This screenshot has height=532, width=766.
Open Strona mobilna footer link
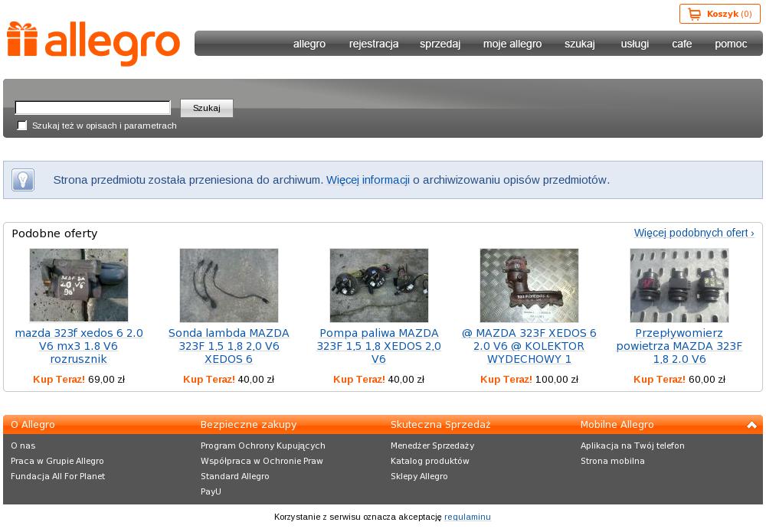point(613,461)
